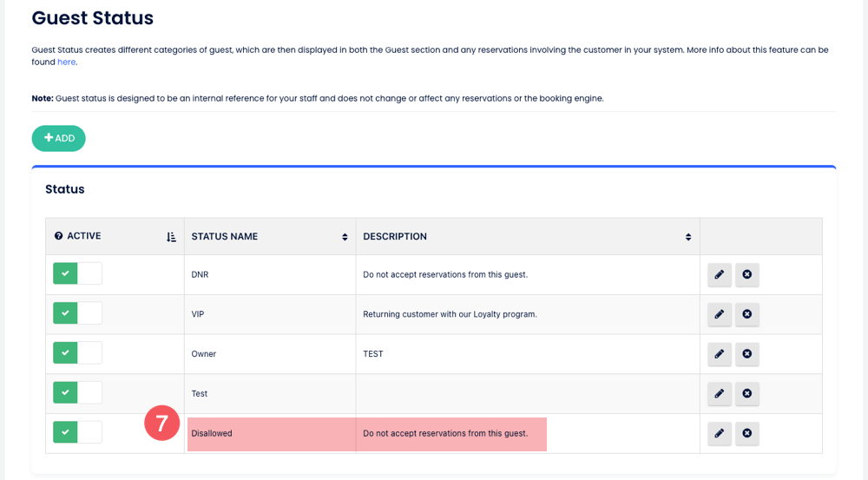The image size is (868, 480).
Task: Delete the Test status entry
Action: (746, 394)
